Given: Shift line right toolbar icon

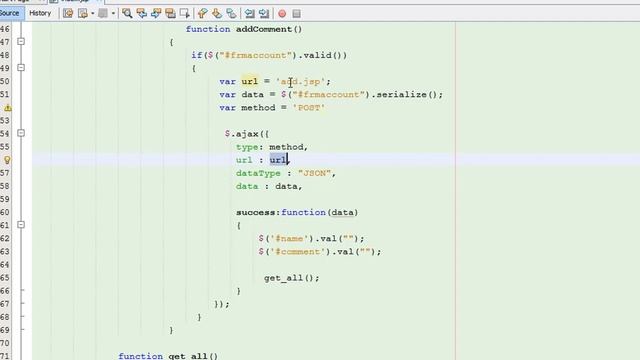Looking at the screenshot, I should pyautogui.click(x=264, y=13).
